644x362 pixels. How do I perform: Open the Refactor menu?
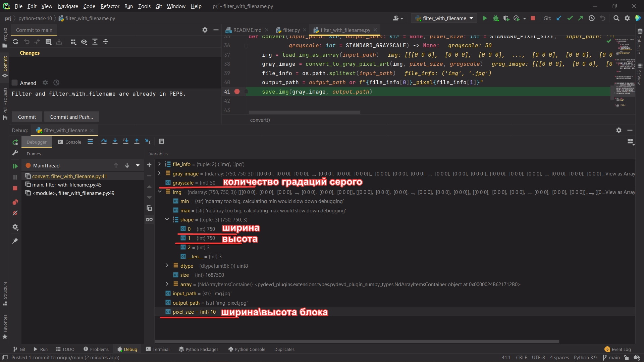(110, 6)
